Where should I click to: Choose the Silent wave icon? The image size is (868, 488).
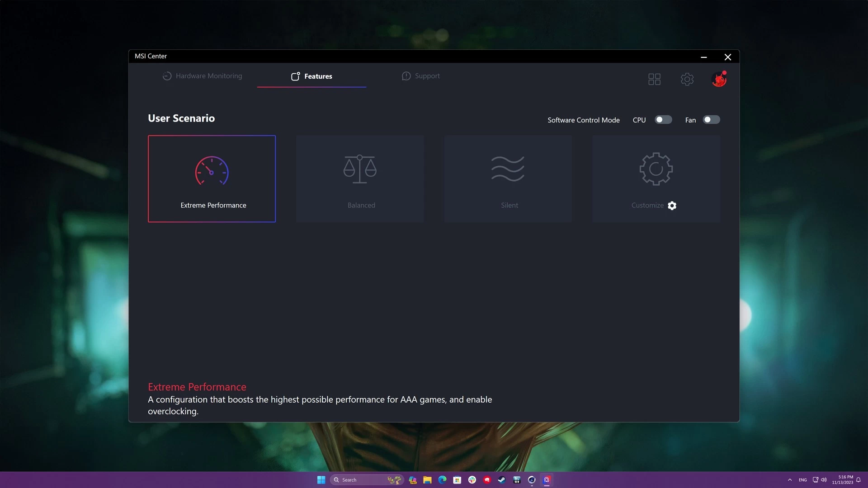click(x=508, y=169)
